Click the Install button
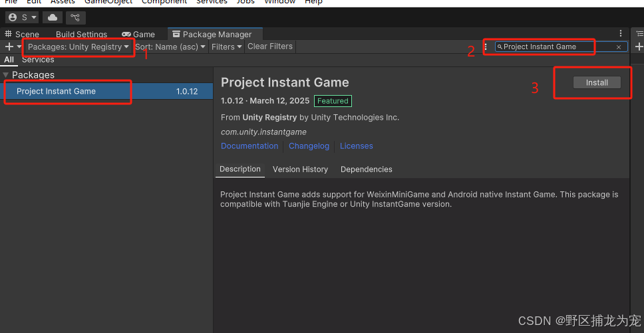The image size is (644, 333). [x=597, y=82]
